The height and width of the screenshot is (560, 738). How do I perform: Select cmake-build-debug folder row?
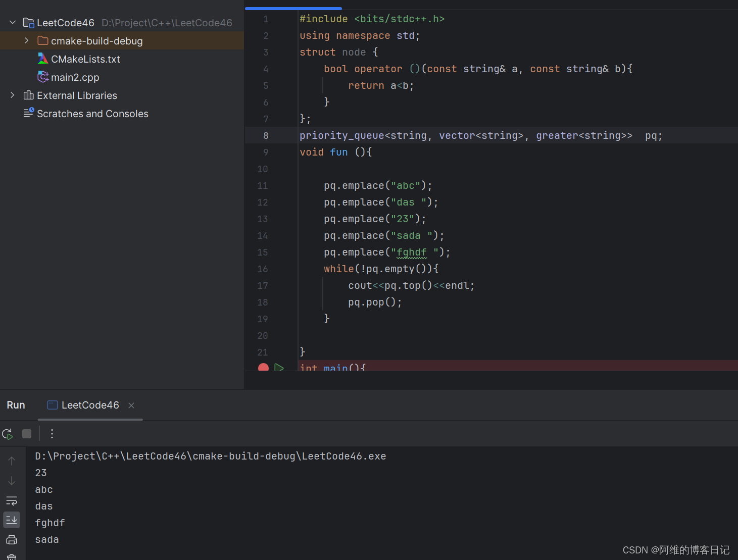[122, 40]
